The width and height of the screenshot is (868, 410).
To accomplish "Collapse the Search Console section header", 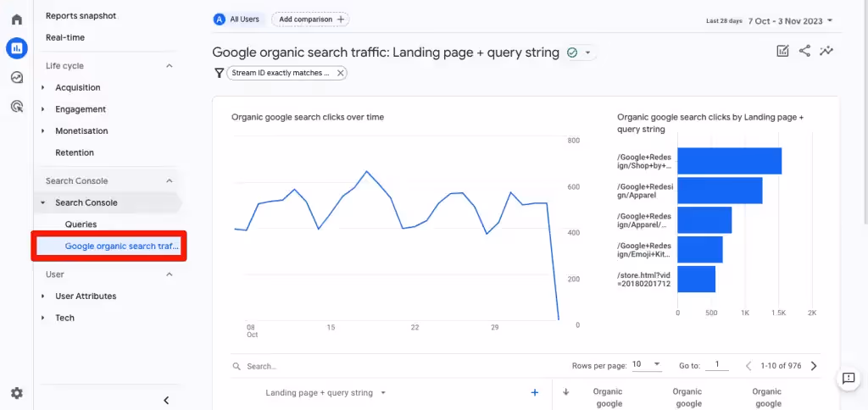I will pyautogui.click(x=170, y=181).
